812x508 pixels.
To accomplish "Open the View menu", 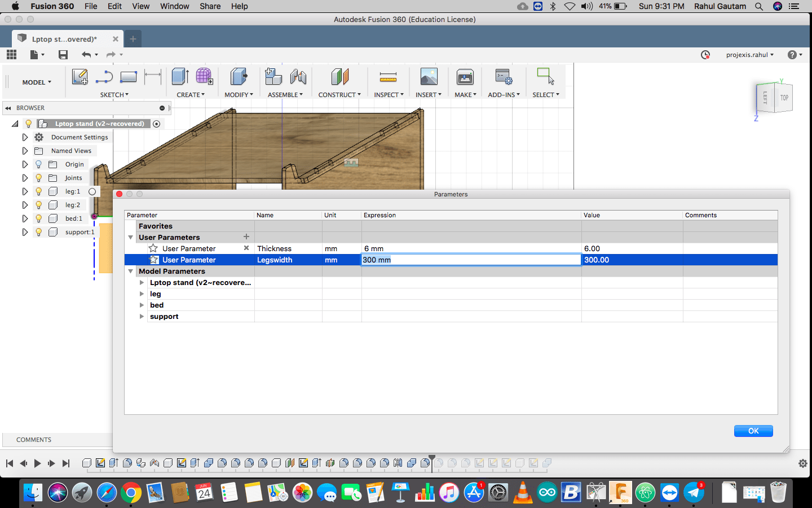I will click(141, 6).
